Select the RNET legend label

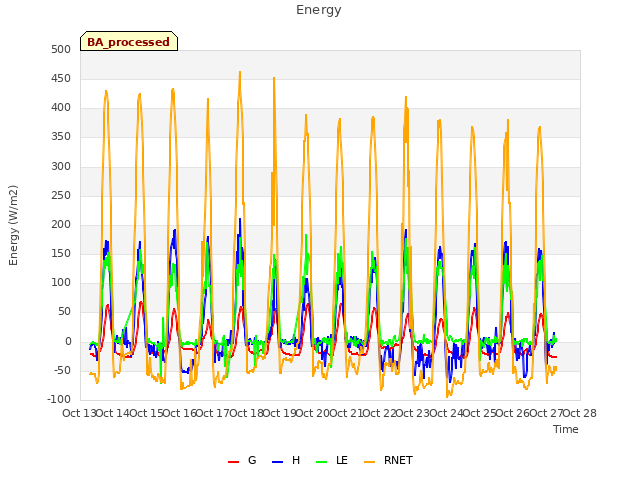click(398, 460)
